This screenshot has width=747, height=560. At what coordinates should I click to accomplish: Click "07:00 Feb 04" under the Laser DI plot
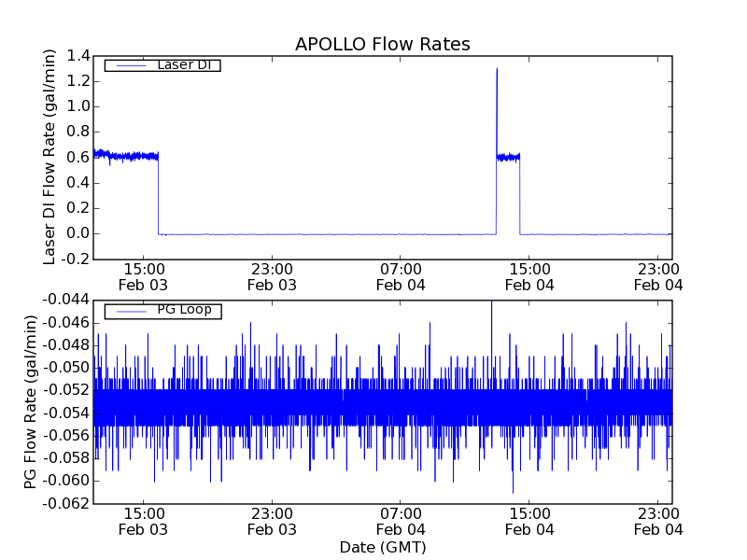tap(401, 277)
